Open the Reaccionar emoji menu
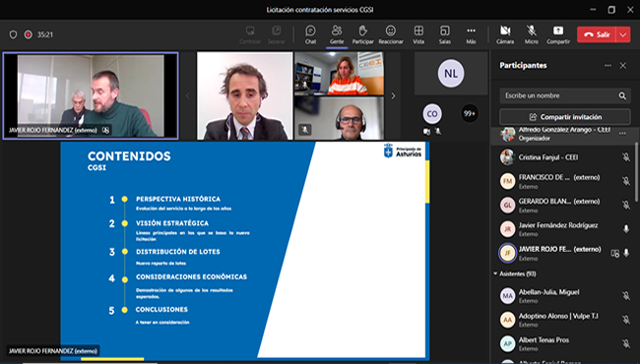Screen dimensions: 640x364 point(391,34)
